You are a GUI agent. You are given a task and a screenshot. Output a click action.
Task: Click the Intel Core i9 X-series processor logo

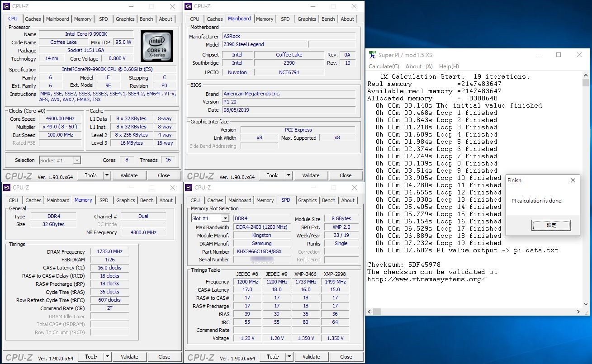pyautogui.click(x=156, y=46)
